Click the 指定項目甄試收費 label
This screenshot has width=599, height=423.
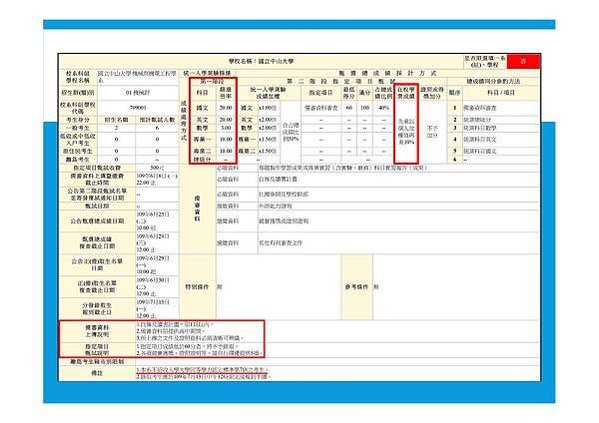(97, 168)
